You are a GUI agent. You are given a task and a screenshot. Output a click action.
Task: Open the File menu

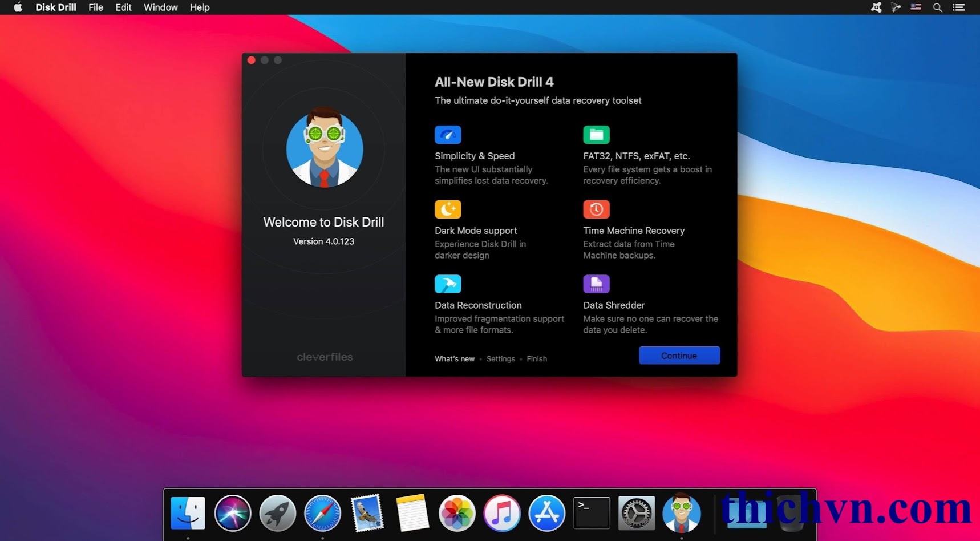click(x=96, y=7)
